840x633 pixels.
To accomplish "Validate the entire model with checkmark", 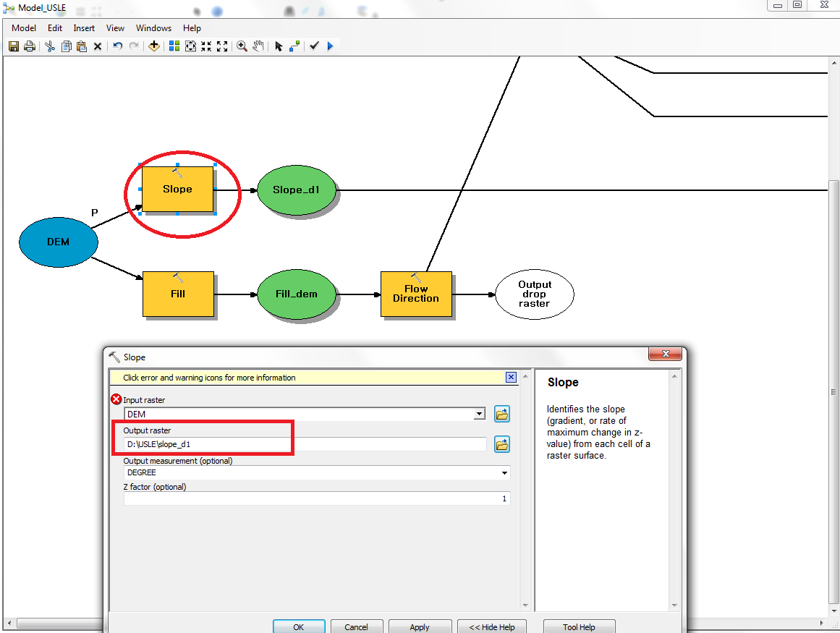I will tap(315, 46).
